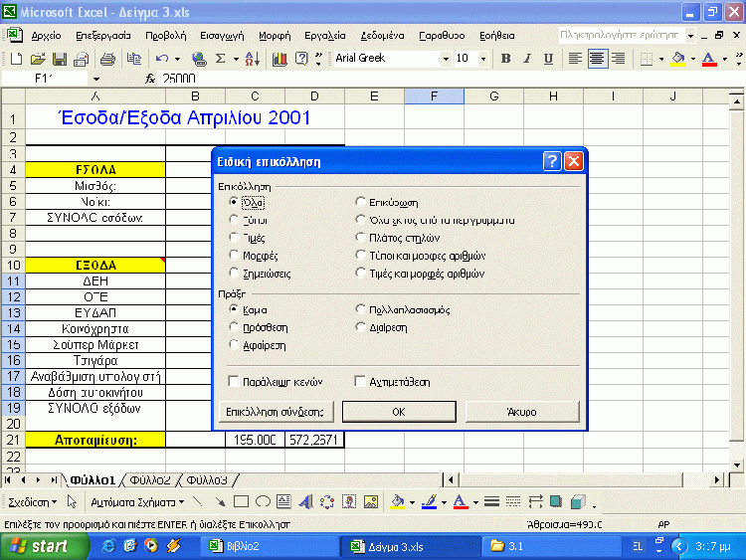This screenshot has height=560, width=746.
Task: Cancel with the Άκυρο button
Action: point(522,412)
